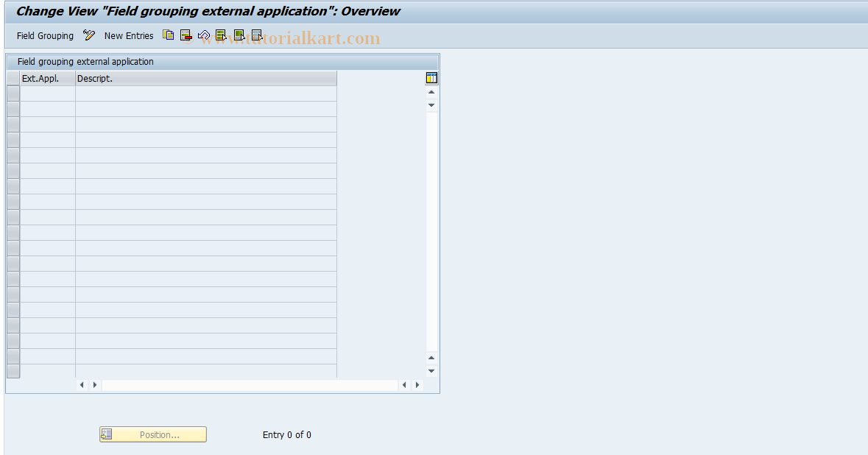Click the Select All icon in toolbar
This screenshot has width=868, height=455.
[221, 35]
